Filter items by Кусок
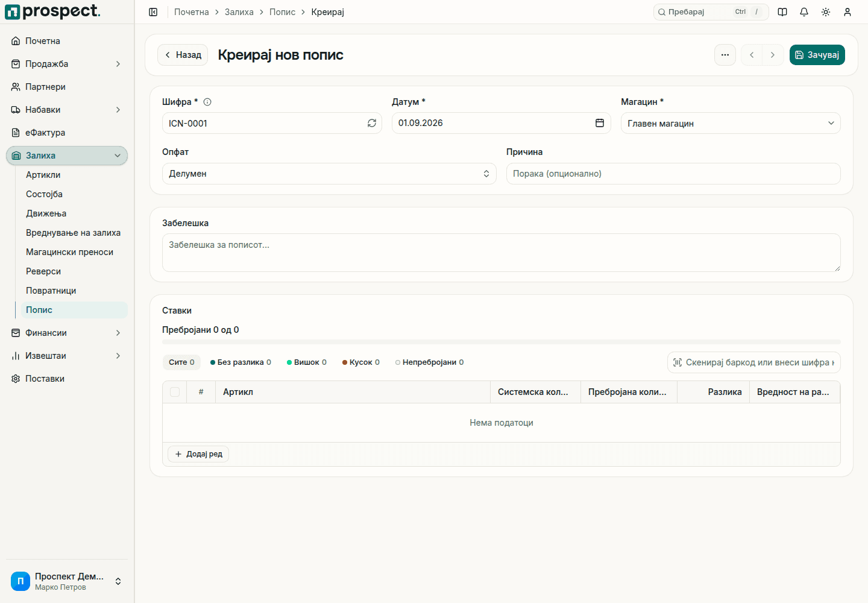This screenshot has width=868, height=603. pyautogui.click(x=361, y=362)
